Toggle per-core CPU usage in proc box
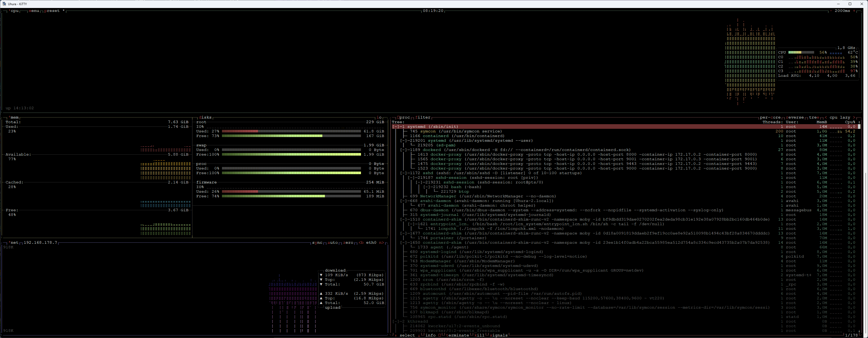Screen dimensions: 868x338 pyautogui.click(x=770, y=117)
